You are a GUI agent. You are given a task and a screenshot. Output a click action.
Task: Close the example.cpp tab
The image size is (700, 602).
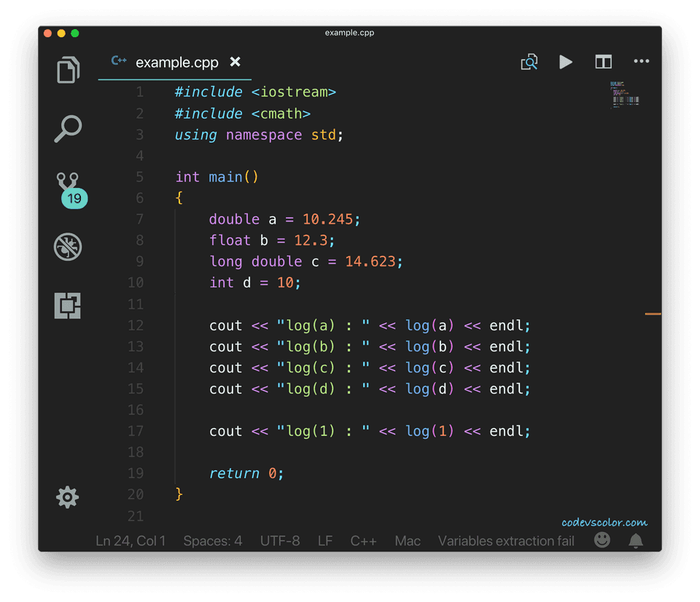[235, 63]
